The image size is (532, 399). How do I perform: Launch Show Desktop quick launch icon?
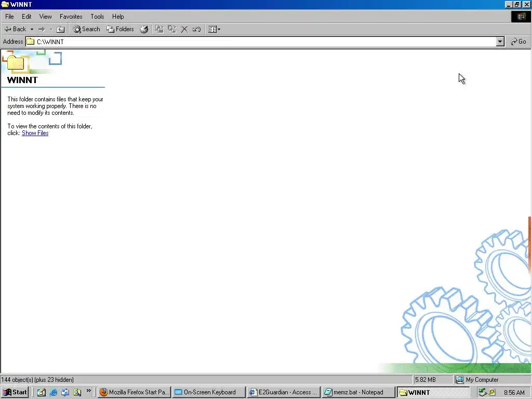pyautogui.click(x=42, y=392)
